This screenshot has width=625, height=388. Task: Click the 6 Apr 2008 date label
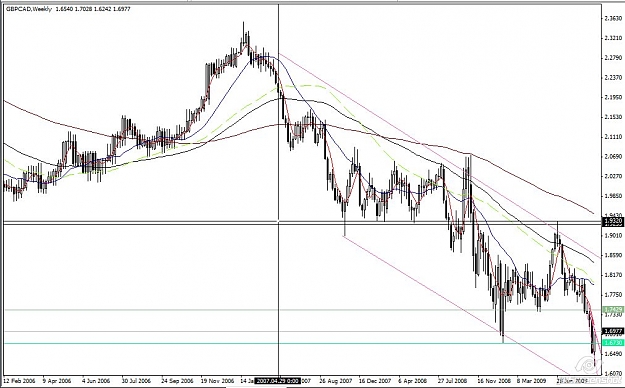(413, 381)
